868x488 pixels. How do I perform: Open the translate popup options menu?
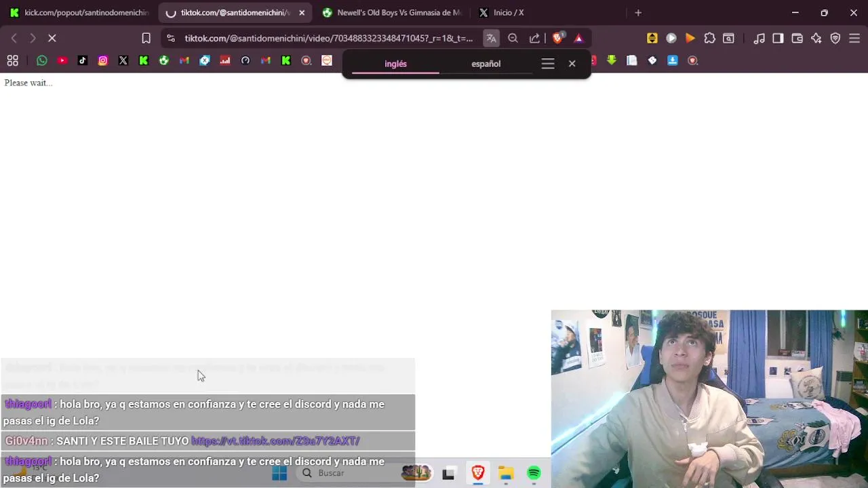[x=548, y=64]
